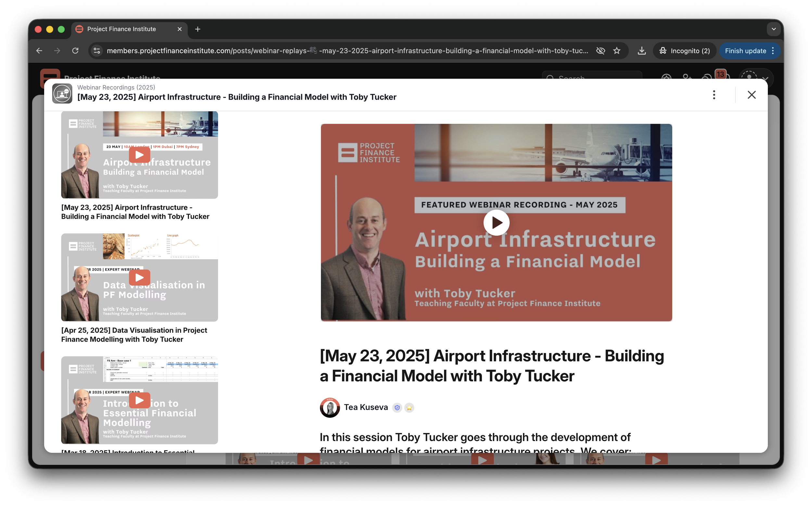Open Webinar Recordings (2025) link
Viewport: 812px width, 506px height.
click(x=116, y=87)
